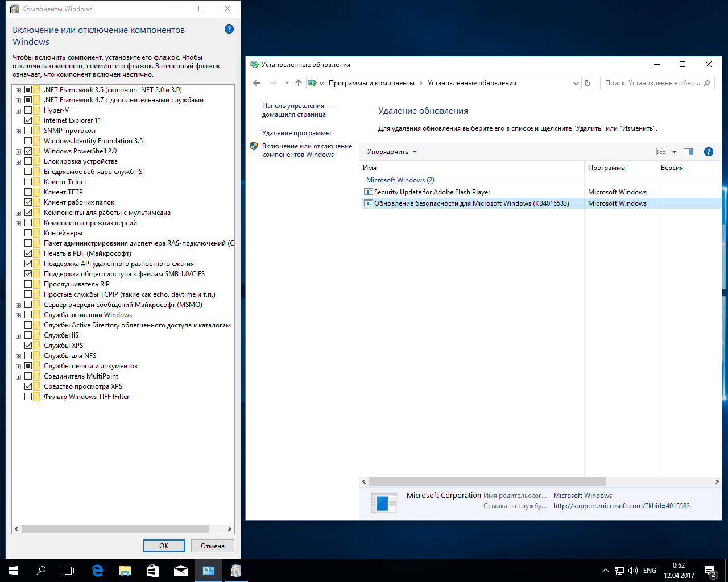Click the search magnifier icon in search box
Image resolution: width=728 pixels, height=582 pixels.
coord(707,83)
